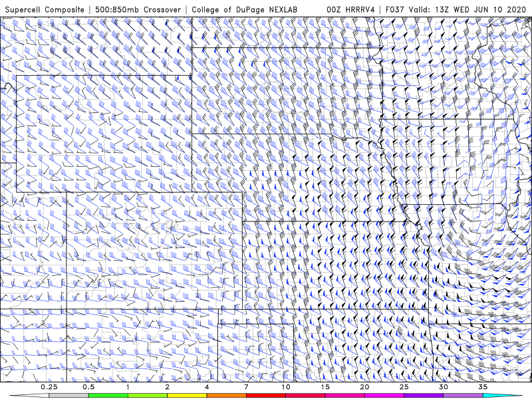Click the colorbar label 1

coord(128,387)
